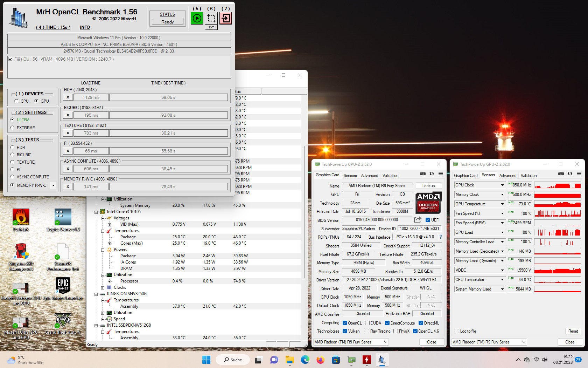Expand the Speed tree node
Screen dimensions: 588x368
(x=103, y=319)
